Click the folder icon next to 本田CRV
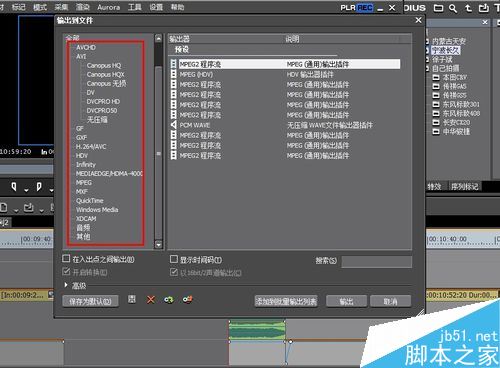The image size is (500, 368). click(436, 77)
